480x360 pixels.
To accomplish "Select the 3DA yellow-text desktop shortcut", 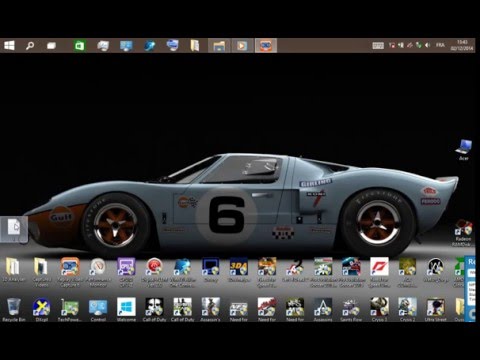I will 239,269.
